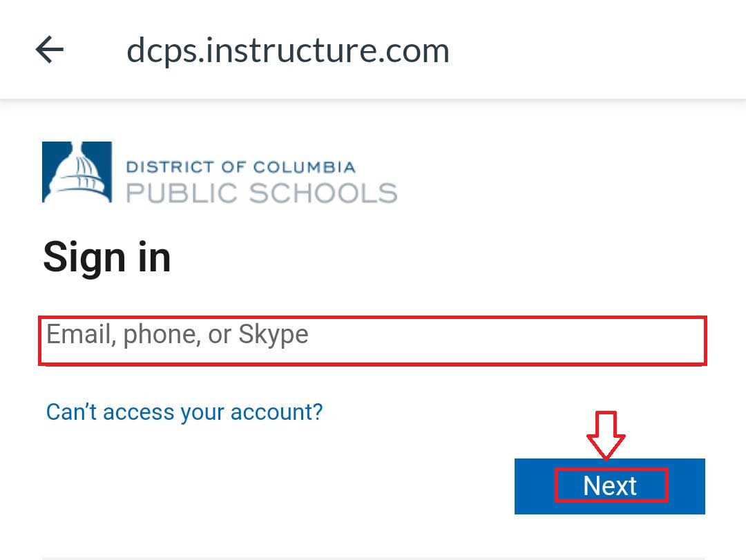Click the "DISTRICT OF COLUMBIA" logo text

point(240,166)
